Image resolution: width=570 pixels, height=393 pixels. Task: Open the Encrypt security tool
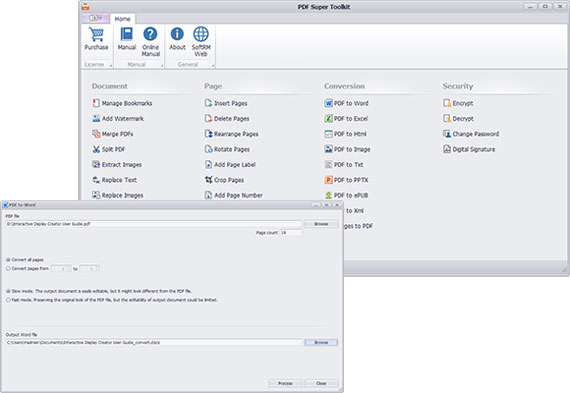458,103
